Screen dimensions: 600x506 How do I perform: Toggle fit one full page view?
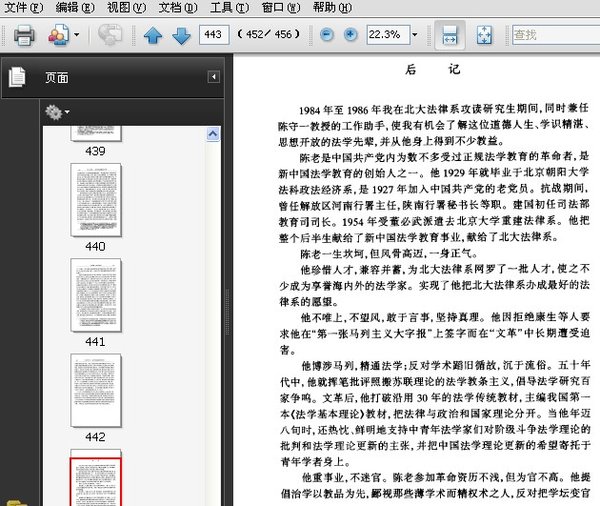click(x=483, y=35)
